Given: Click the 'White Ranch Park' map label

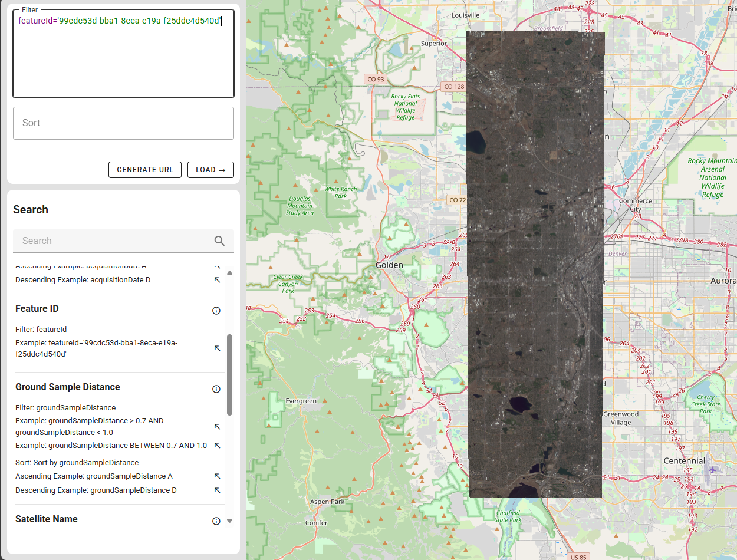Looking at the screenshot, I should pyautogui.click(x=340, y=193).
